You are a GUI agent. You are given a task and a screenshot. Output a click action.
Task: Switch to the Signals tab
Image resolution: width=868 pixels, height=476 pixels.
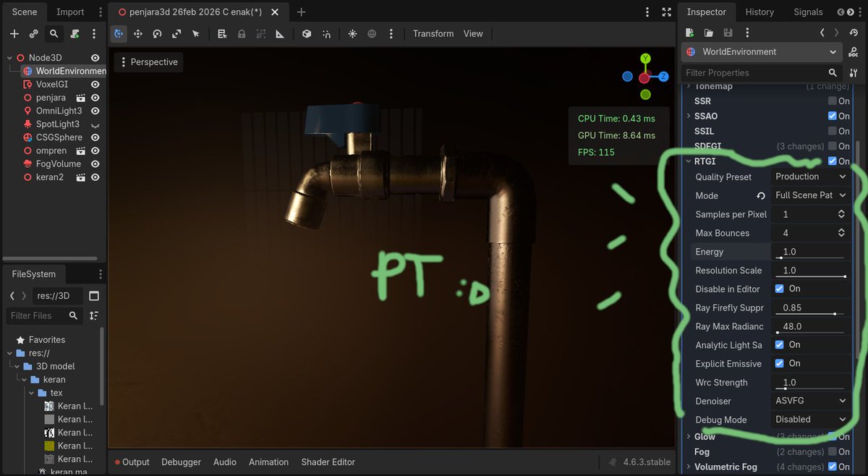(x=808, y=12)
